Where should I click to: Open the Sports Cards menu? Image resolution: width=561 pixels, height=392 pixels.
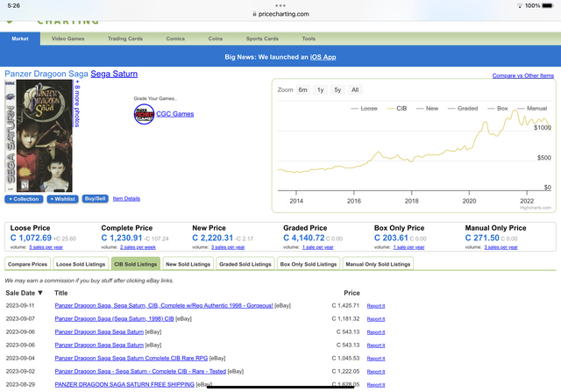pyautogui.click(x=262, y=39)
